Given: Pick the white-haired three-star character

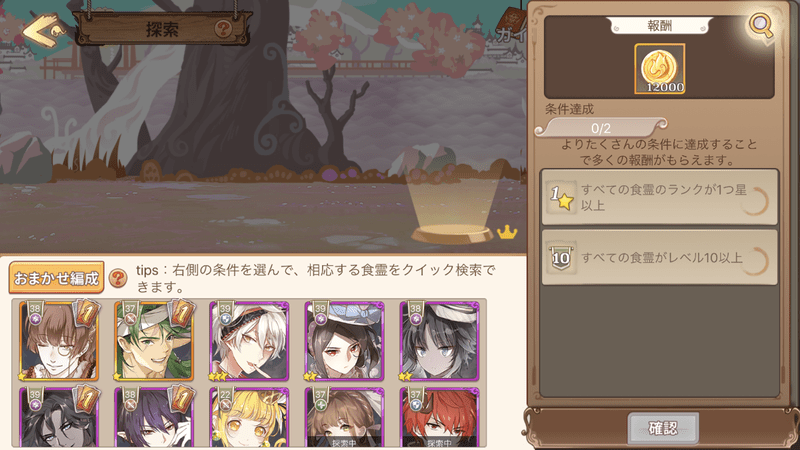Looking at the screenshot, I should click(x=249, y=341).
